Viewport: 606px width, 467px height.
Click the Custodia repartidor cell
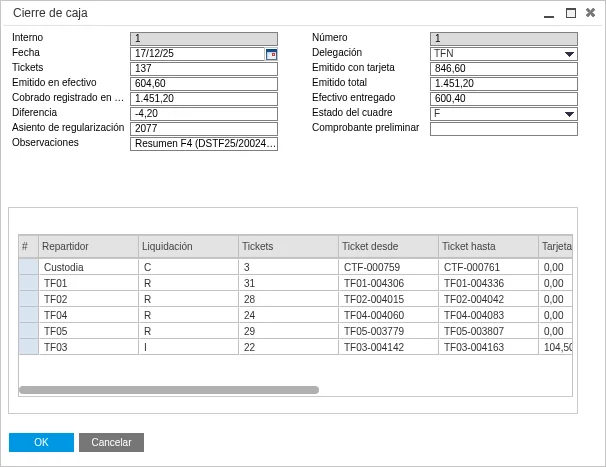89,267
